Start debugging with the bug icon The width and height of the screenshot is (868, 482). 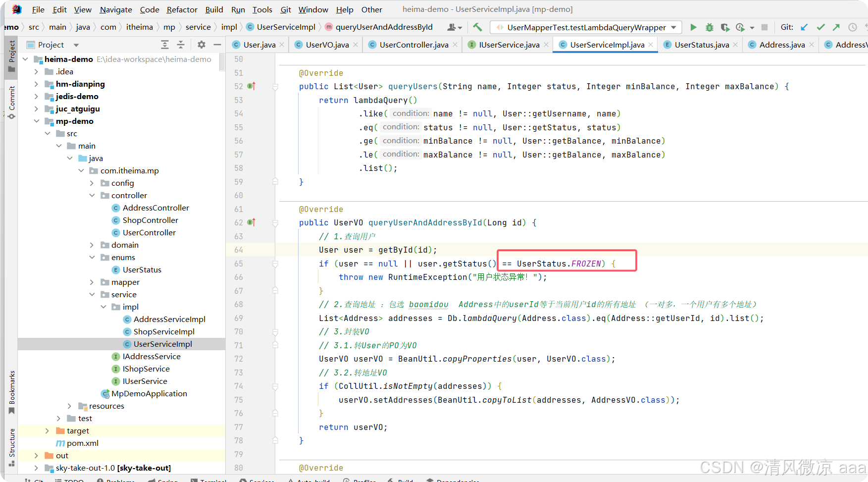pos(709,27)
